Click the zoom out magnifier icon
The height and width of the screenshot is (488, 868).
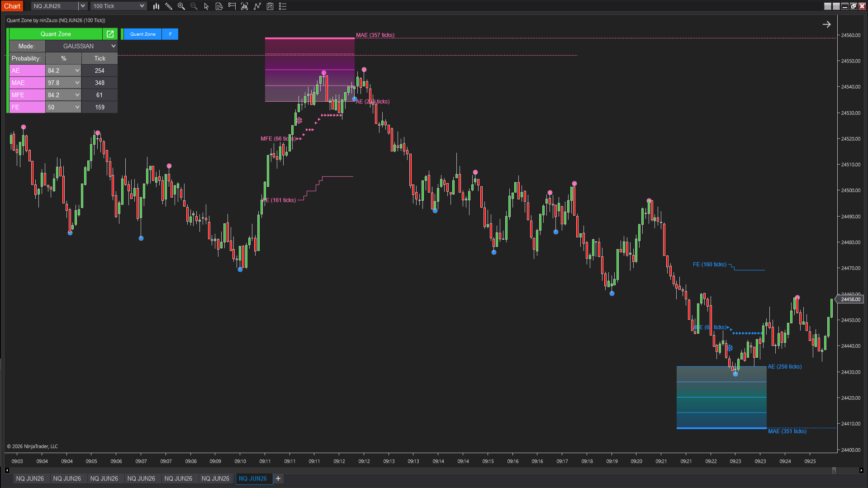click(x=194, y=6)
